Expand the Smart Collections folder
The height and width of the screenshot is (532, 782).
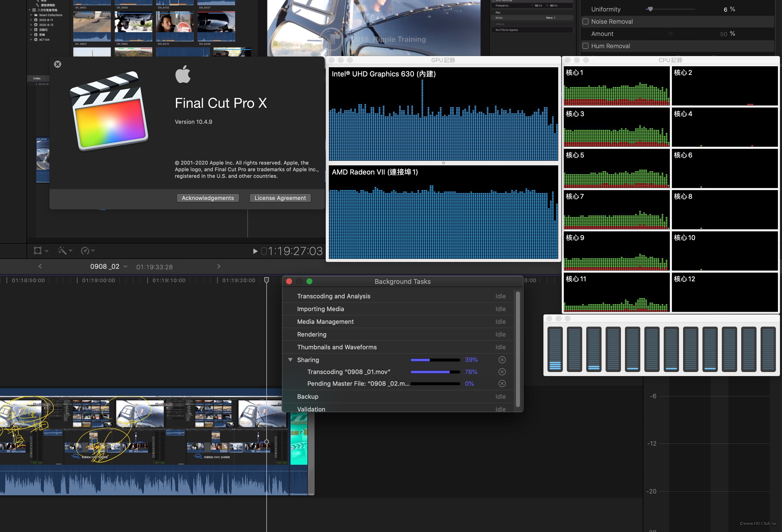tap(31, 15)
